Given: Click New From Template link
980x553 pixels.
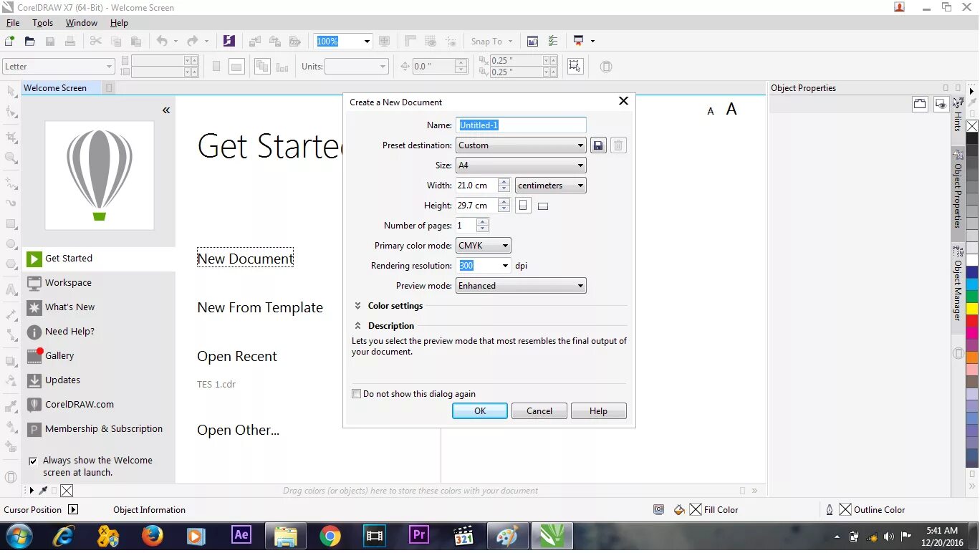Looking at the screenshot, I should 260,307.
